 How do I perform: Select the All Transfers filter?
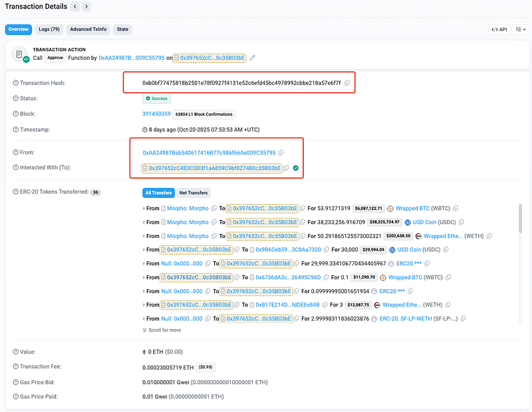click(160, 193)
